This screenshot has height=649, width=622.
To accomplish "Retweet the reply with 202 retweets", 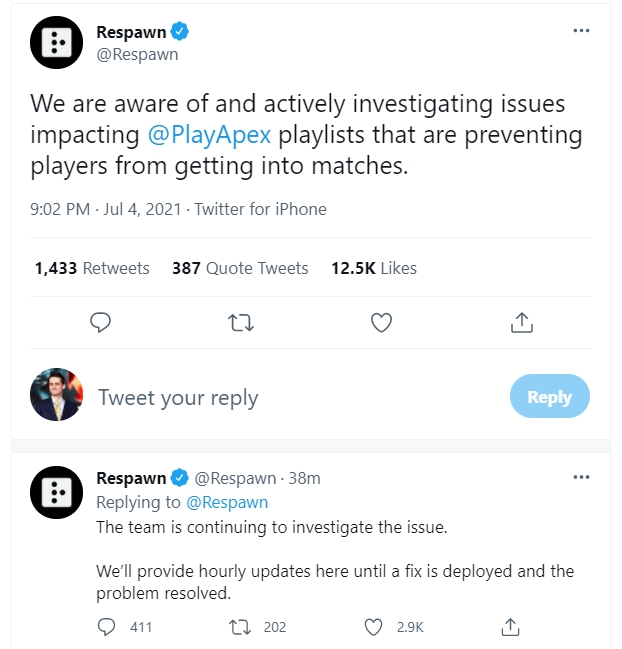I will pos(241,627).
